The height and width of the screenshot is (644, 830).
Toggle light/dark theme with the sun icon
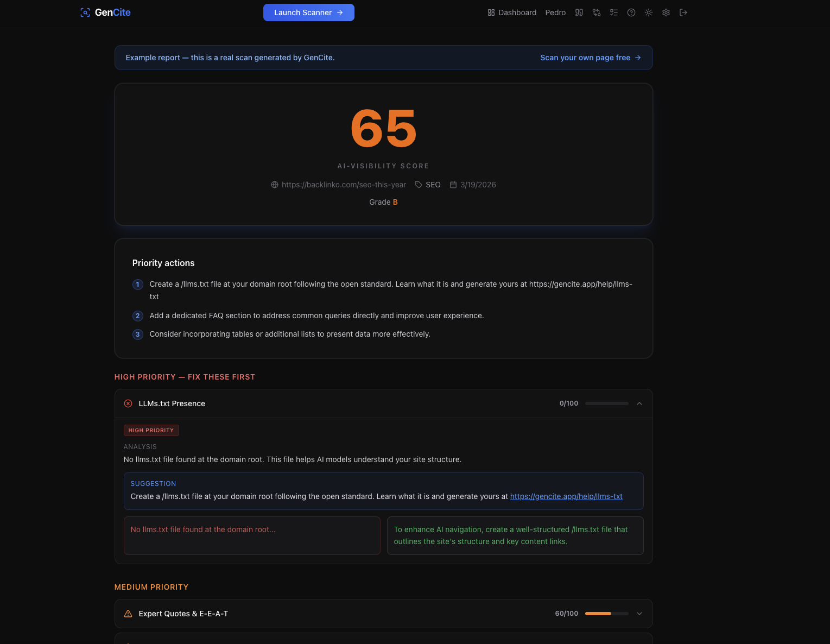pos(649,12)
